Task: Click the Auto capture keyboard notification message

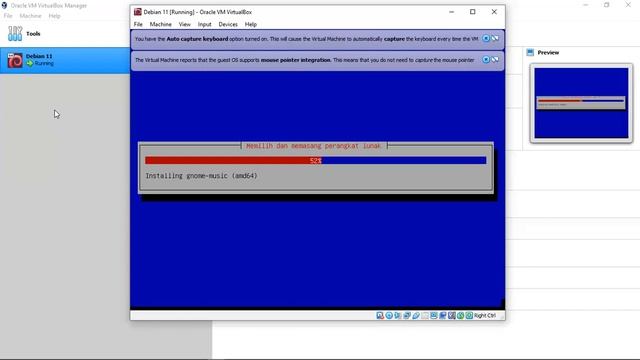Action: 306,39
